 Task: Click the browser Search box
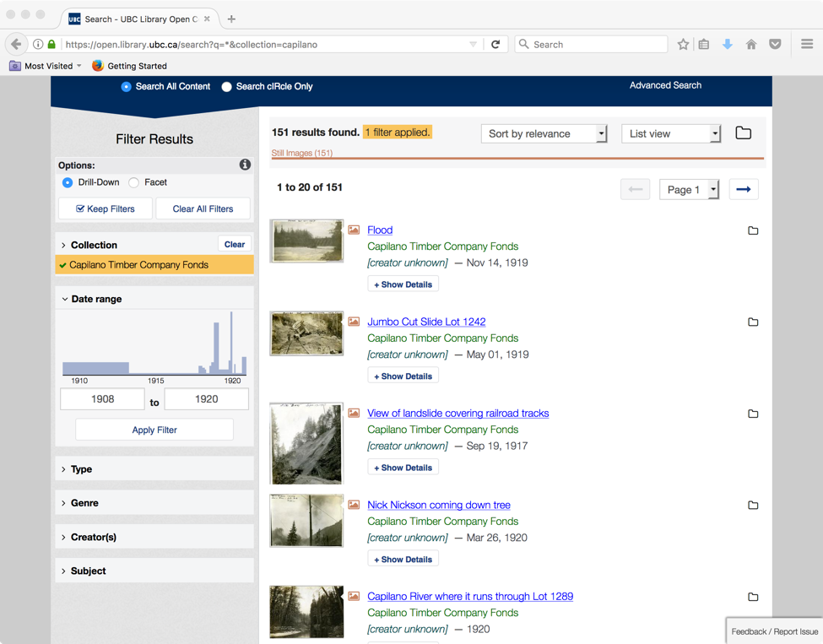tap(591, 44)
